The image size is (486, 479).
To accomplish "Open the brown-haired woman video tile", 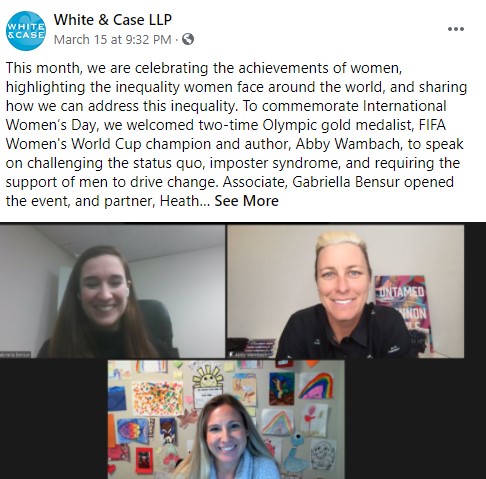I will pyautogui.click(x=112, y=291).
